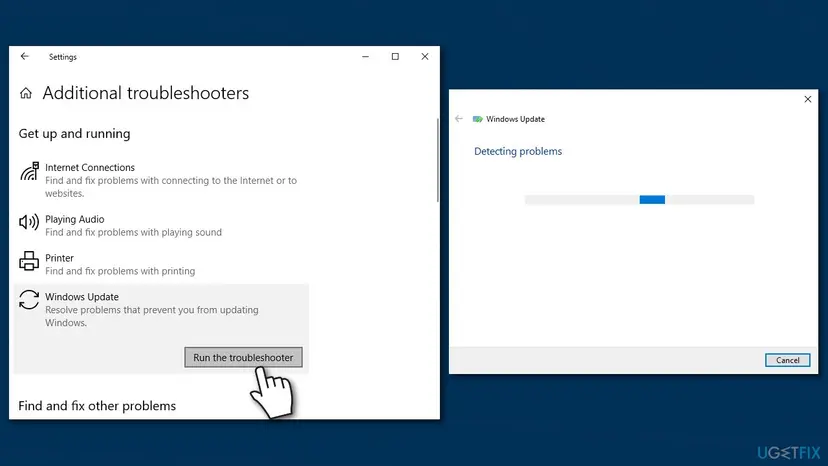
Task: Select the Internet Connections troubleshooter icon
Action: [x=30, y=171]
